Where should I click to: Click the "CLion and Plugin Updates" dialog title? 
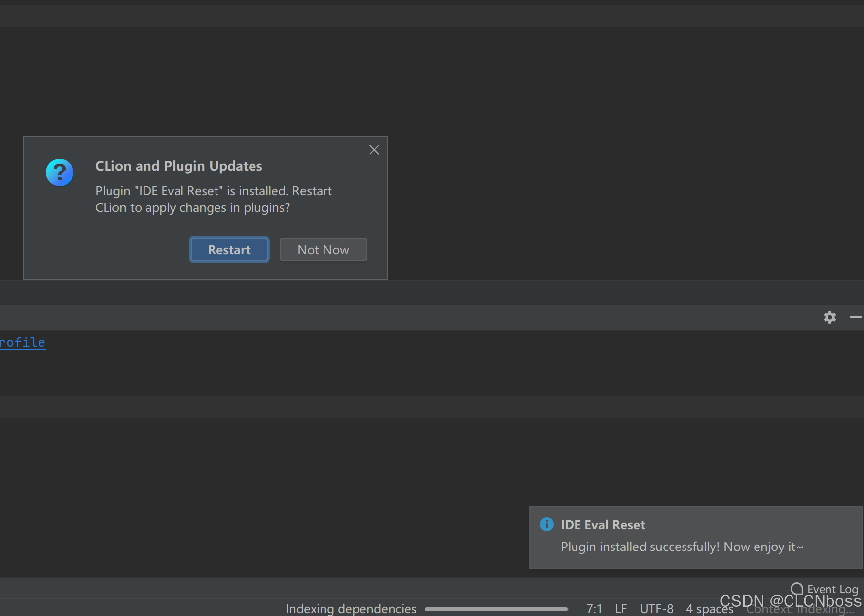tap(179, 166)
